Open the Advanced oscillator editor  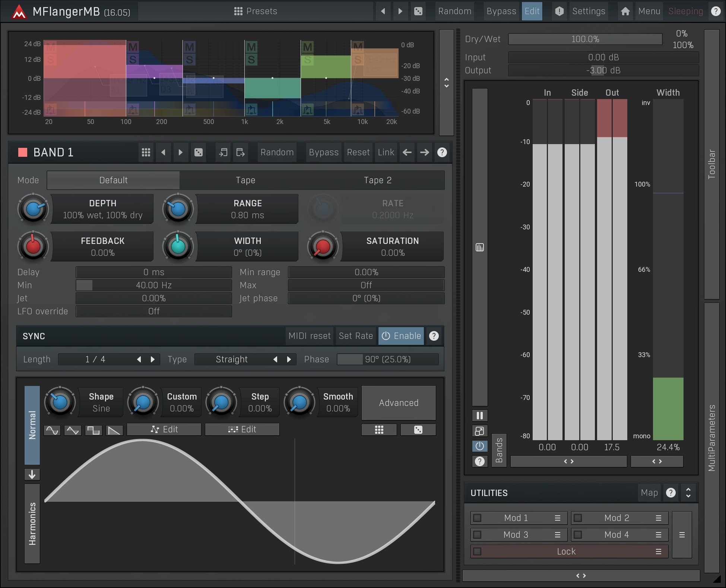click(x=399, y=403)
